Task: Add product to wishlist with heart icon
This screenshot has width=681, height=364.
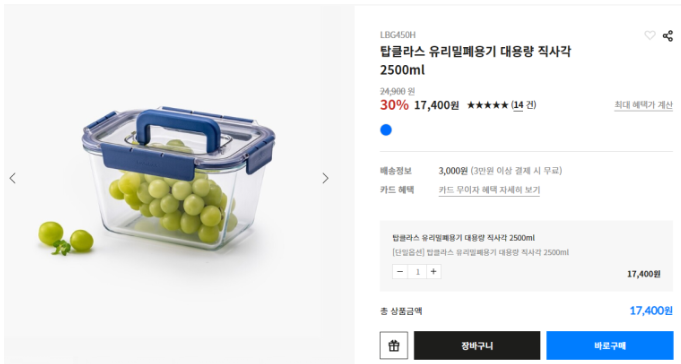Action: click(649, 35)
